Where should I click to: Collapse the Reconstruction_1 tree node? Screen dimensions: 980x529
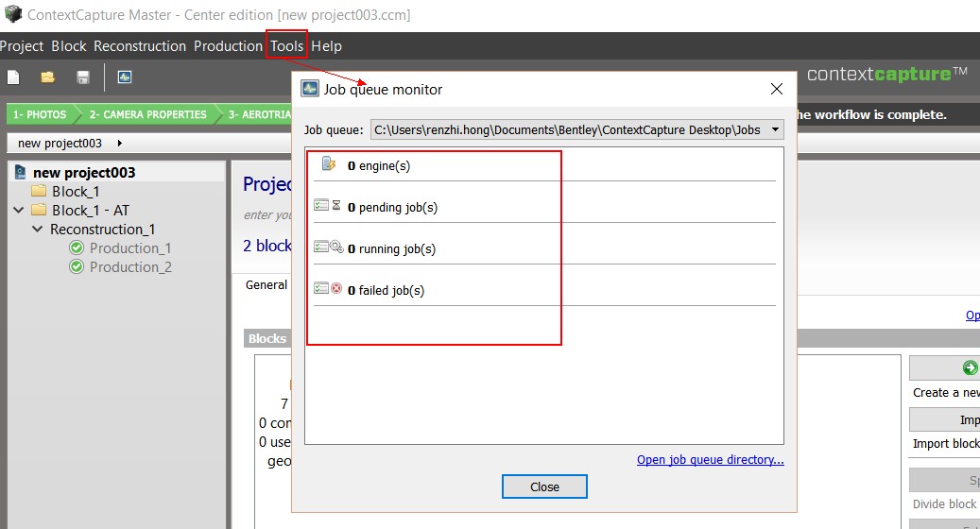point(38,230)
